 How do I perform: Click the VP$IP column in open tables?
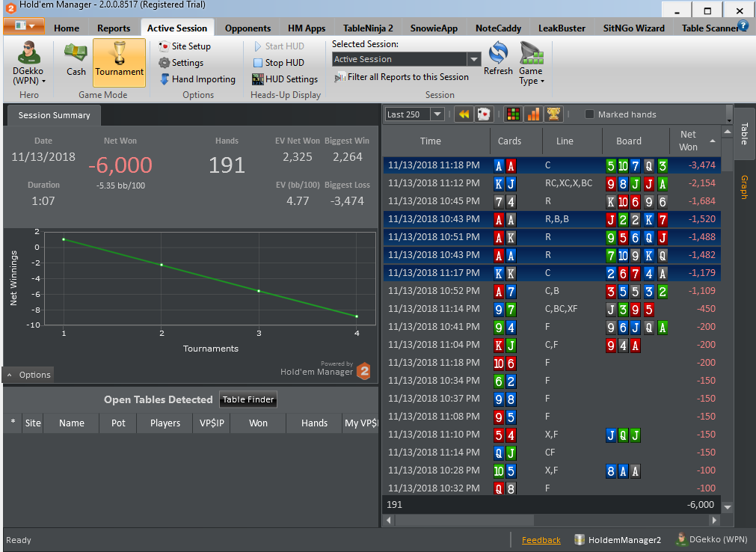click(x=212, y=423)
